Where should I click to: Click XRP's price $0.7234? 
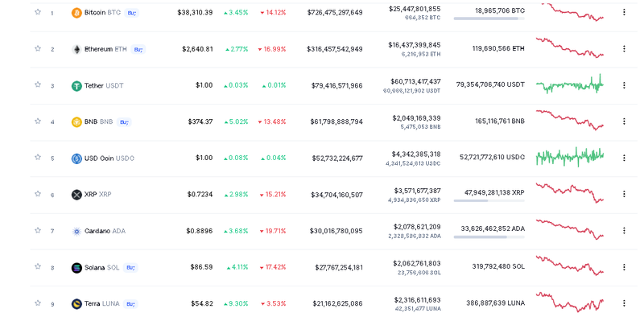pos(200,195)
